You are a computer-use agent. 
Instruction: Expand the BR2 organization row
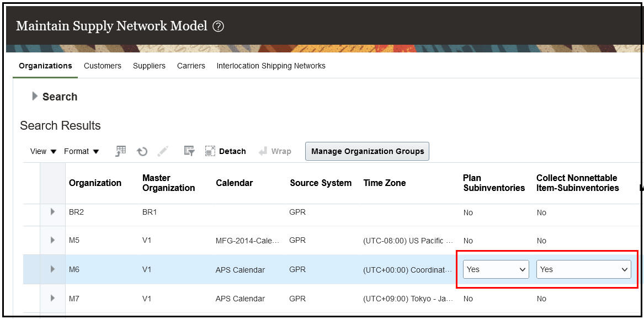click(x=53, y=211)
